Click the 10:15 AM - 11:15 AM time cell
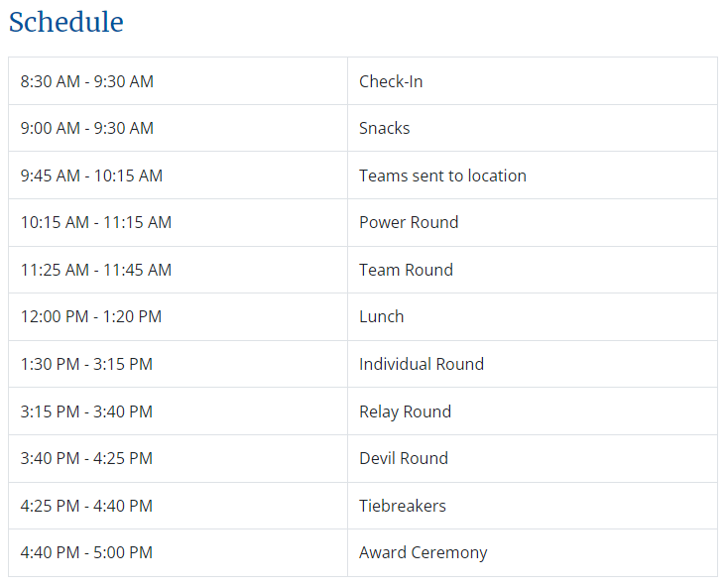The image size is (728, 586). click(x=178, y=223)
